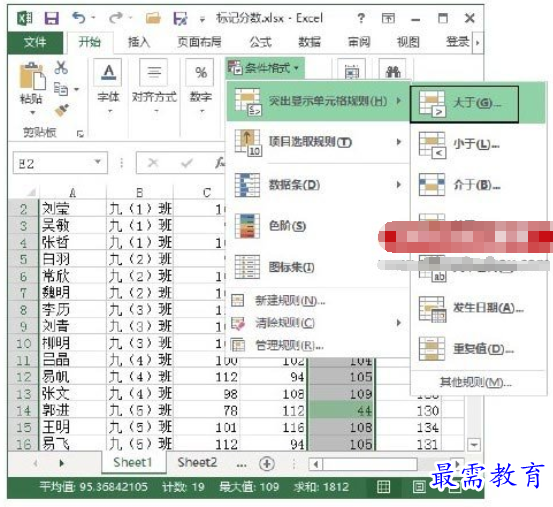Click Ribbon Display Options icon
Screen dimensions: 553x507
point(388,18)
